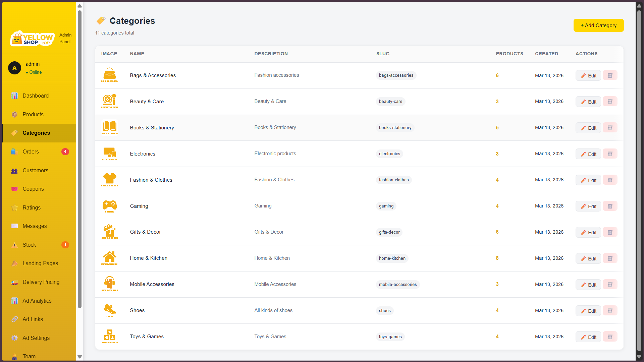Screen dimensions: 644x362
Task: Click the Dashboard chart icon in sidebar
Action: tap(14, 96)
